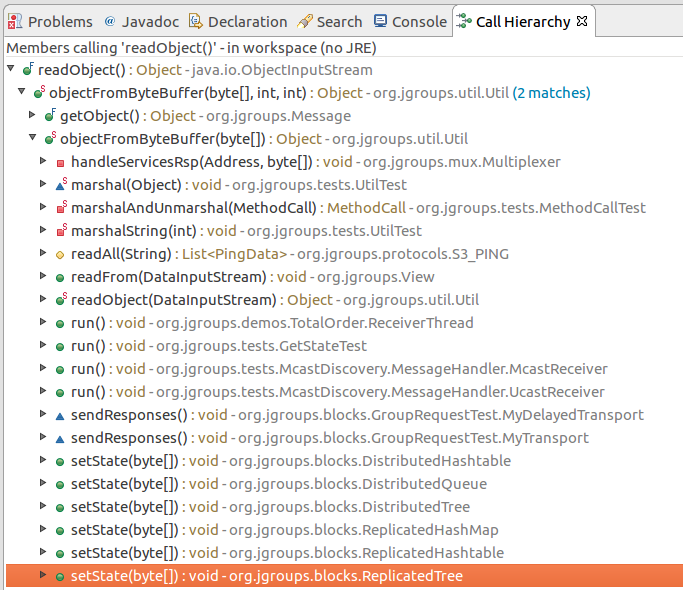Click the Call Hierarchy tab icon
This screenshot has height=590, width=683.
pyautogui.click(x=464, y=21)
